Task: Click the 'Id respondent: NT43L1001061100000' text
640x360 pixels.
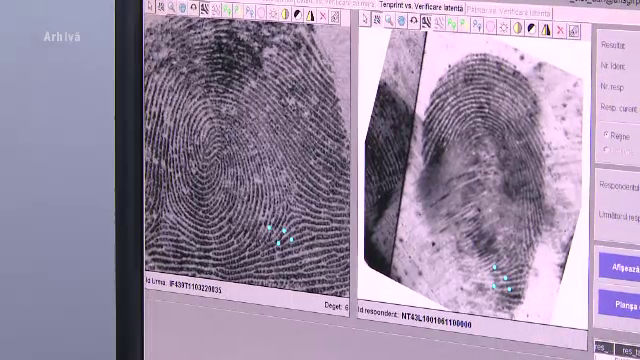Action: click(415, 317)
